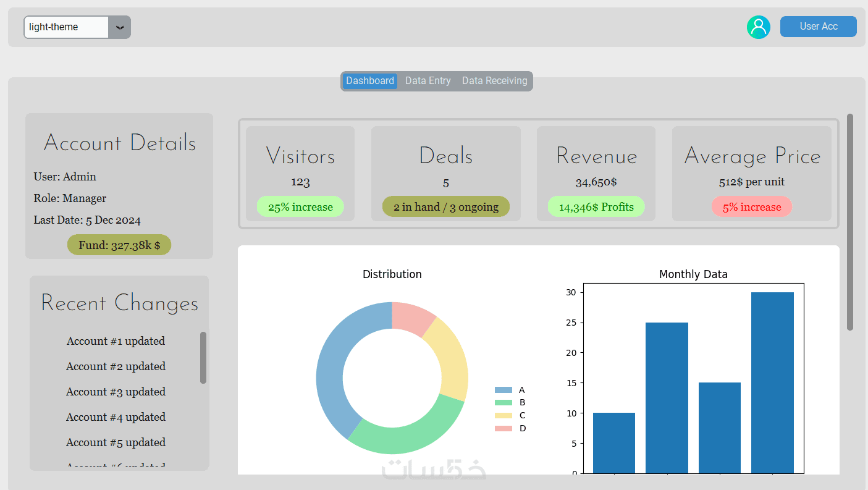Click the 14,346$ Profits badge

point(596,207)
